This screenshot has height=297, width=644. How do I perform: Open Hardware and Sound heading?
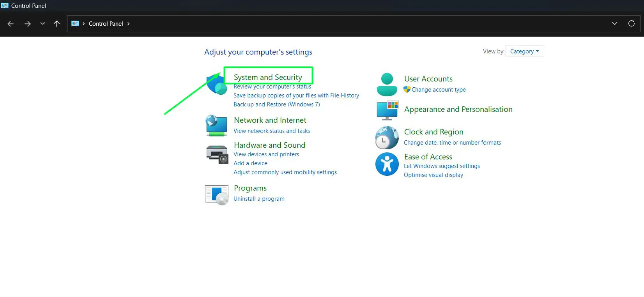pos(270,145)
